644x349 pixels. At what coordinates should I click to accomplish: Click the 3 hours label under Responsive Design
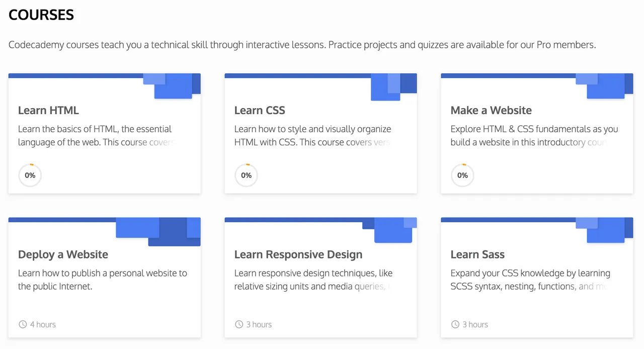point(259,324)
